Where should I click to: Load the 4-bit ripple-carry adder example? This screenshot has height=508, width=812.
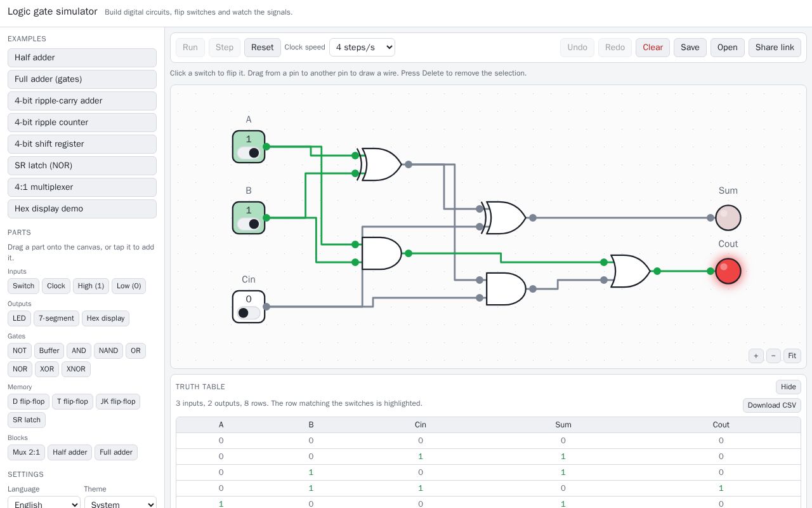(82, 101)
